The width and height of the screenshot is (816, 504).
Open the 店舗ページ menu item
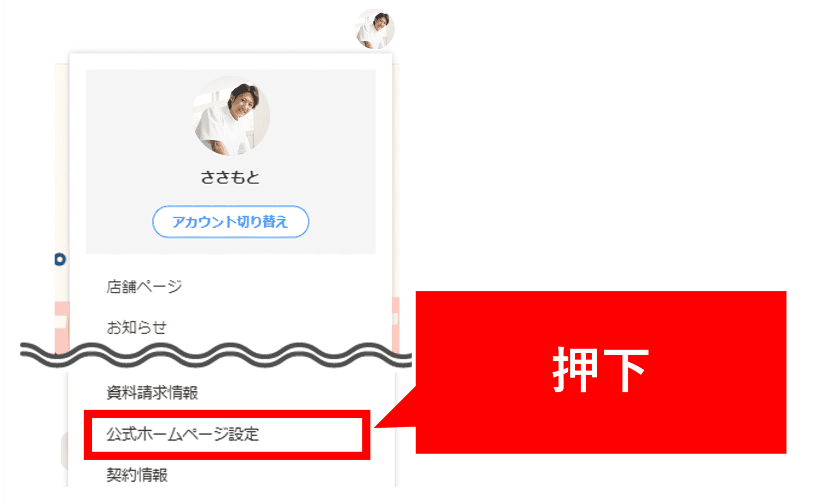[144, 287]
